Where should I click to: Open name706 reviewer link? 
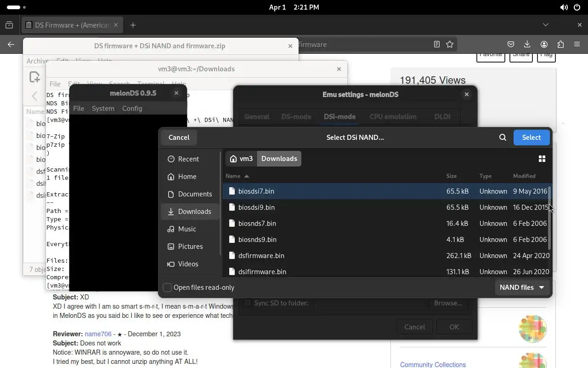click(98, 334)
